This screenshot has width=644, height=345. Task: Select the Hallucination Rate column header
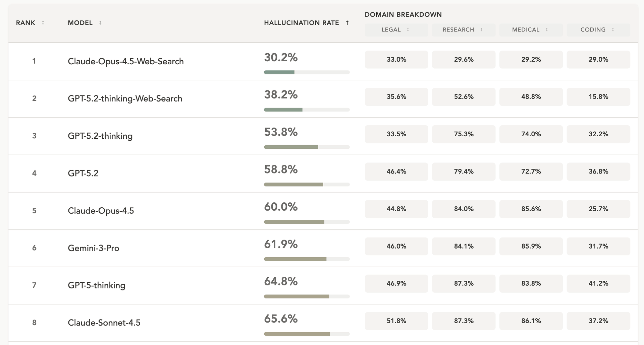coord(301,23)
